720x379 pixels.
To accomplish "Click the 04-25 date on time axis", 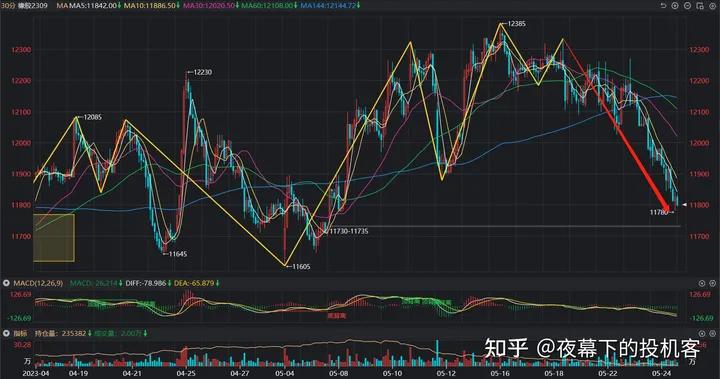I will point(186,373).
